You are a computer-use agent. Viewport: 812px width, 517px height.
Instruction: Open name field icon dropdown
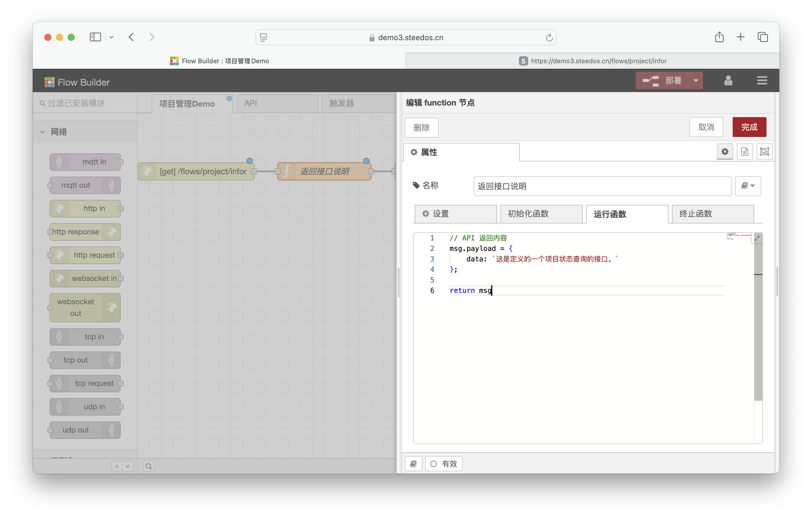click(748, 186)
